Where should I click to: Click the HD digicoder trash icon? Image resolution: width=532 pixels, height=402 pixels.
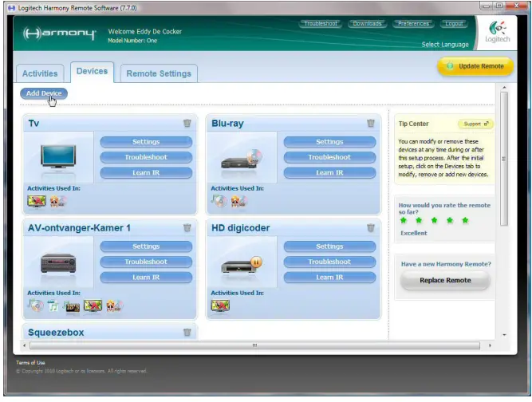[x=371, y=227]
